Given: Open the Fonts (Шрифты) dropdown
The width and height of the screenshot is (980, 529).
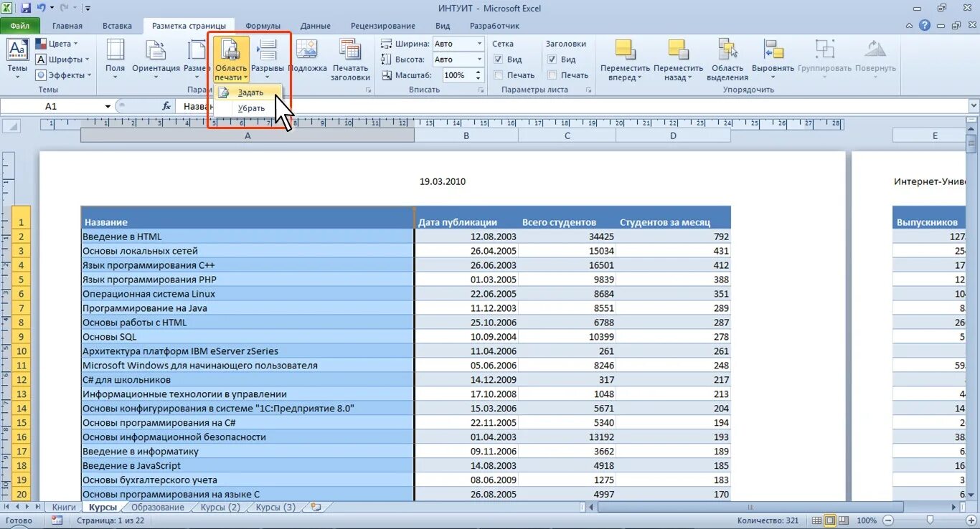Looking at the screenshot, I should (62, 59).
